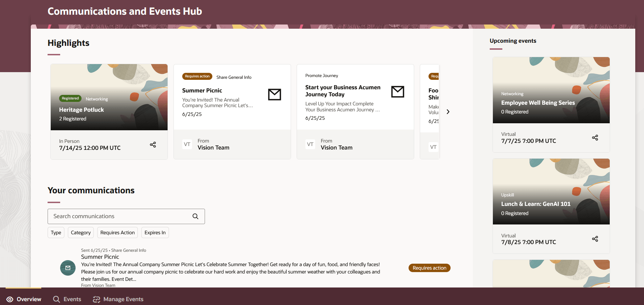Switch to the Events tab
This screenshot has width=644, height=305.
pos(67,299)
